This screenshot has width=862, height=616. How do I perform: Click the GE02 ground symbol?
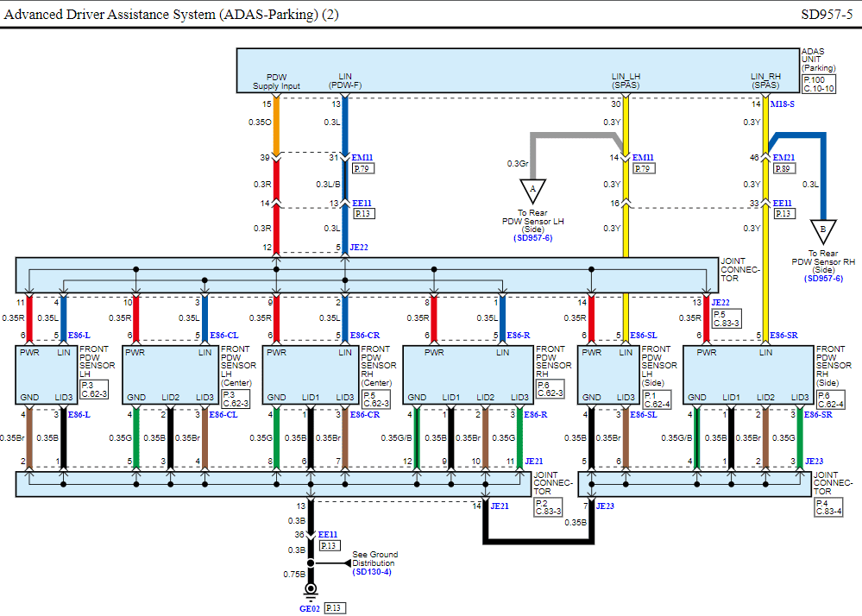click(311, 591)
